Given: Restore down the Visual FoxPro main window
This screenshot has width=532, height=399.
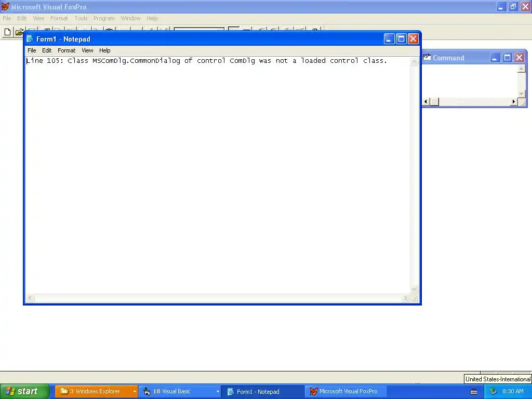Looking at the screenshot, I should tap(513, 6).
